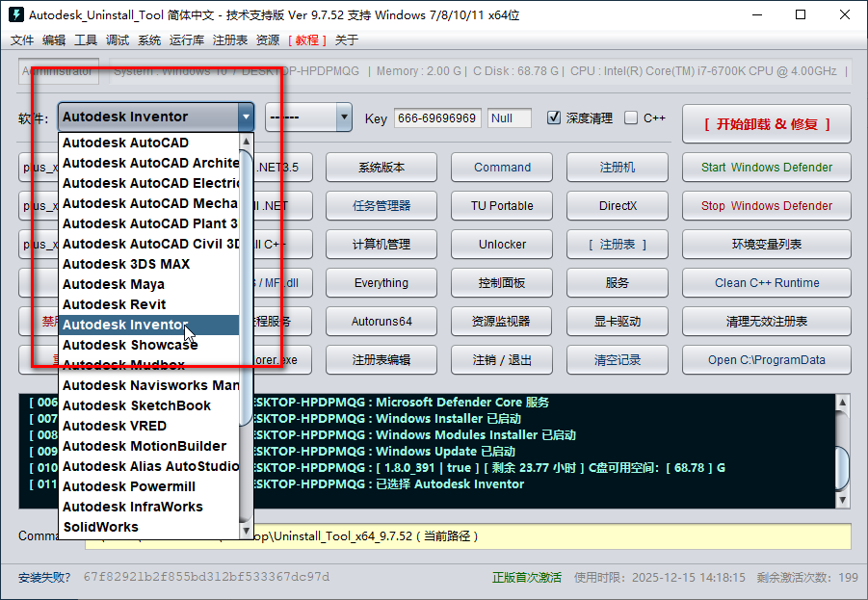Click 显卡驱动 button
Image resolution: width=868 pixels, height=600 pixels.
[618, 321]
